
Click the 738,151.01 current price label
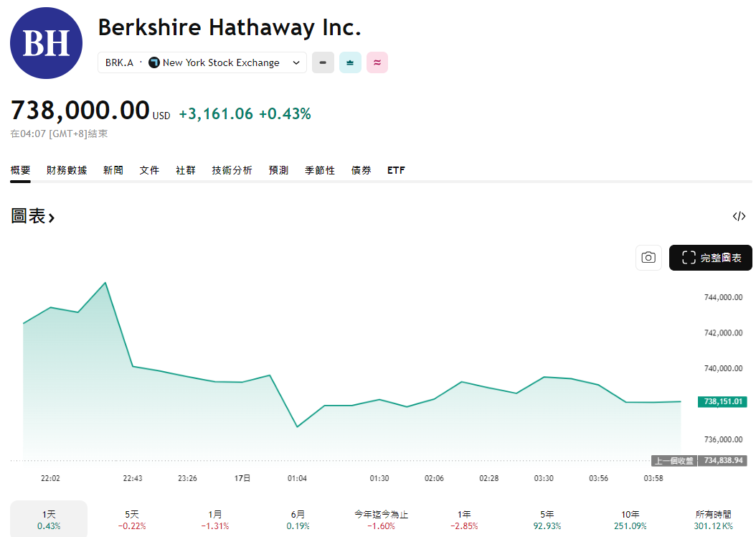pos(722,402)
